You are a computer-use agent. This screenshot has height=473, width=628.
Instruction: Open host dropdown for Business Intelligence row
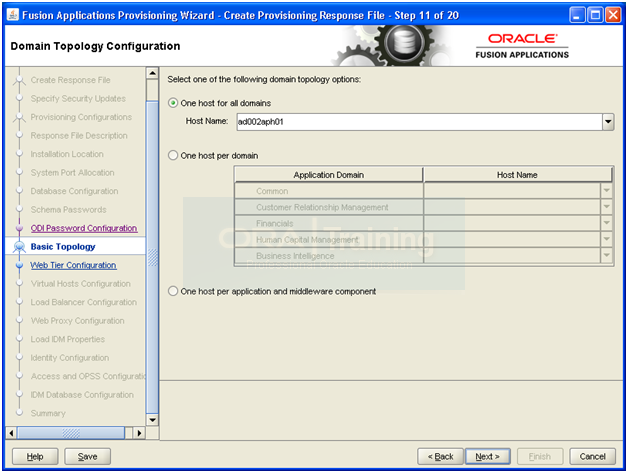tap(607, 256)
